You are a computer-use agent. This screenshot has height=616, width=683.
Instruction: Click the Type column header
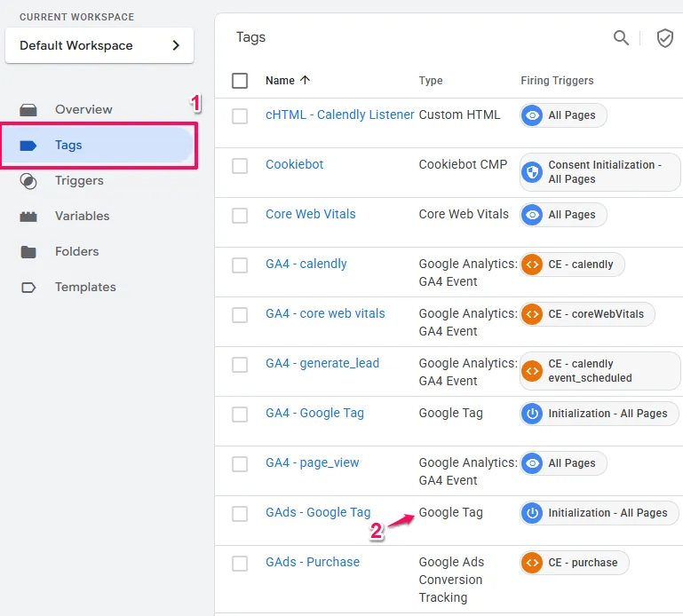point(431,81)
